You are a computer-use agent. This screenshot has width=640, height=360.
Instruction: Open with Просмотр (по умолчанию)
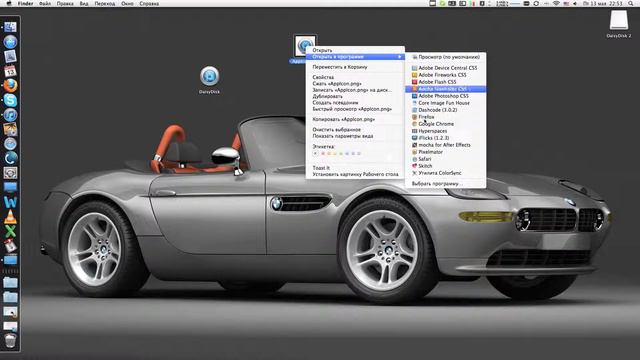coord(446,57)
